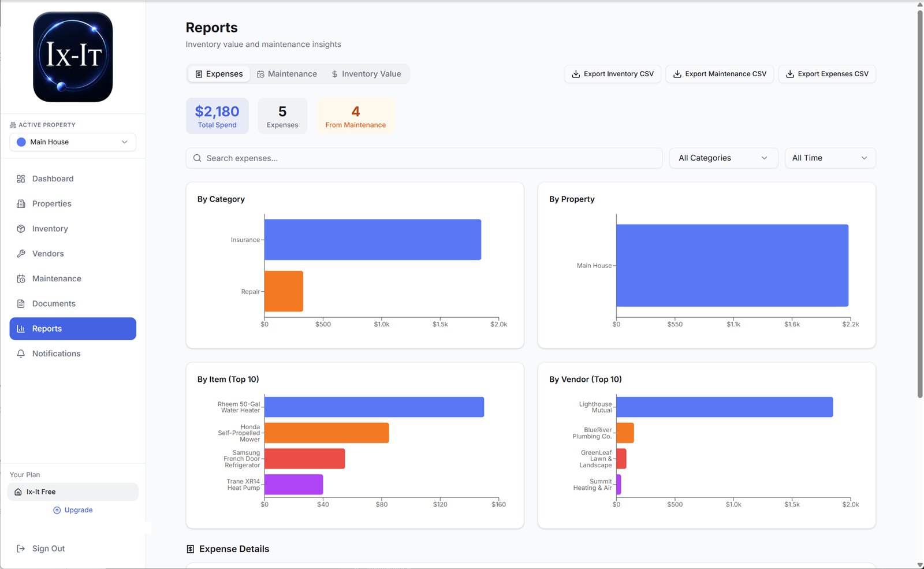
Task: Click the dollar icon on Inventory Value tab
Action: pyautogui.click(x=334, y=74)
